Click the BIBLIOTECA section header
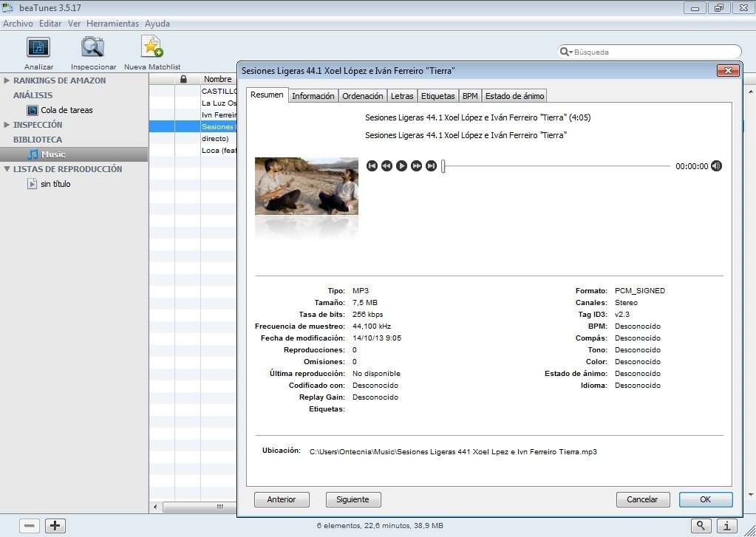756x537 pixels. point(38,140)
